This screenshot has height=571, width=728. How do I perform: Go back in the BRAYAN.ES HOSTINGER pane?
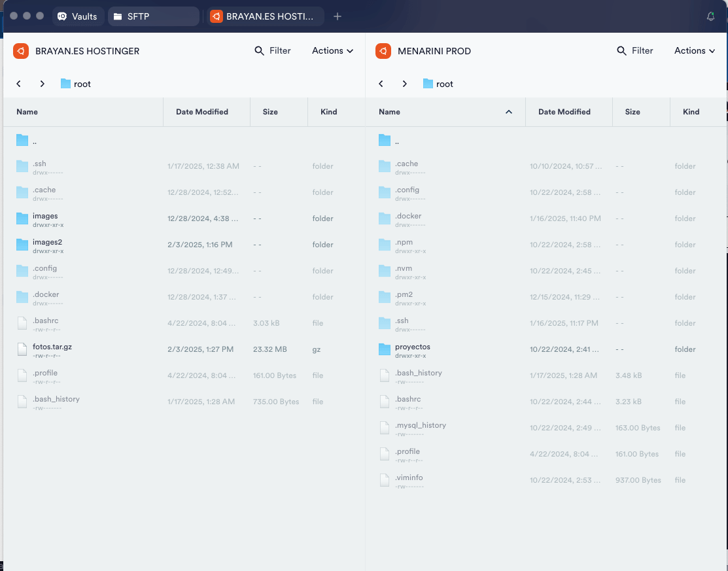[18, 84]
